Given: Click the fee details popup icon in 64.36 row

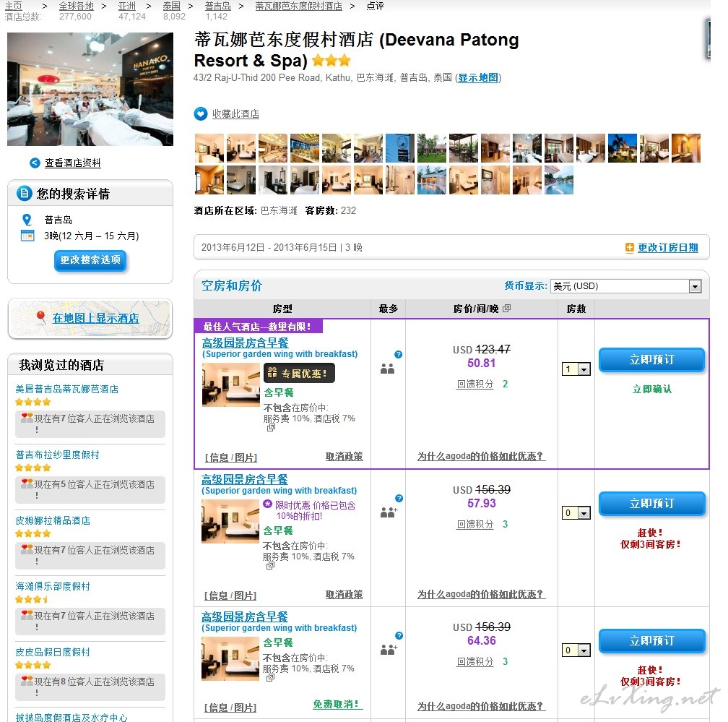Looking at the screenshot, I should click(270, 677).
